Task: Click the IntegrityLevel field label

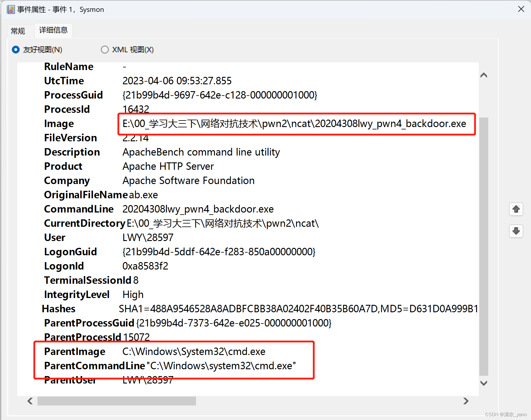Action: [x=77, y=294]
